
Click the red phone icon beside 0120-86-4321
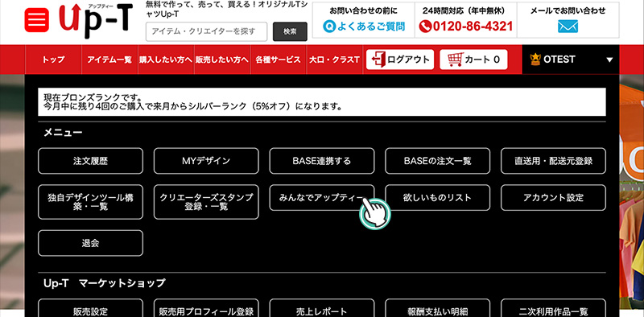point(426,27)
